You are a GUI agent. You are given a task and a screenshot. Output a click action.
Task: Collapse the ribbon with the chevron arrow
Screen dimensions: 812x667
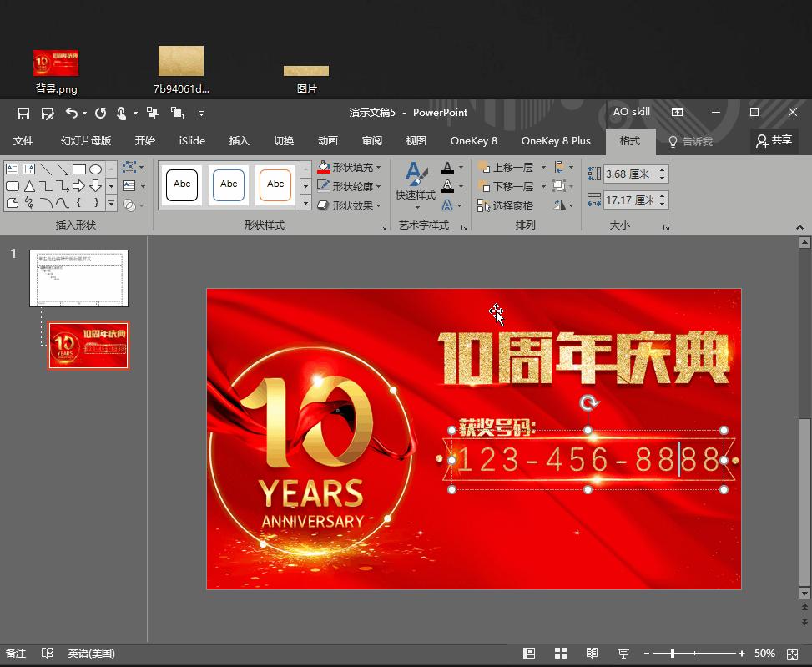pyautogui.click(x=798, y=225)
